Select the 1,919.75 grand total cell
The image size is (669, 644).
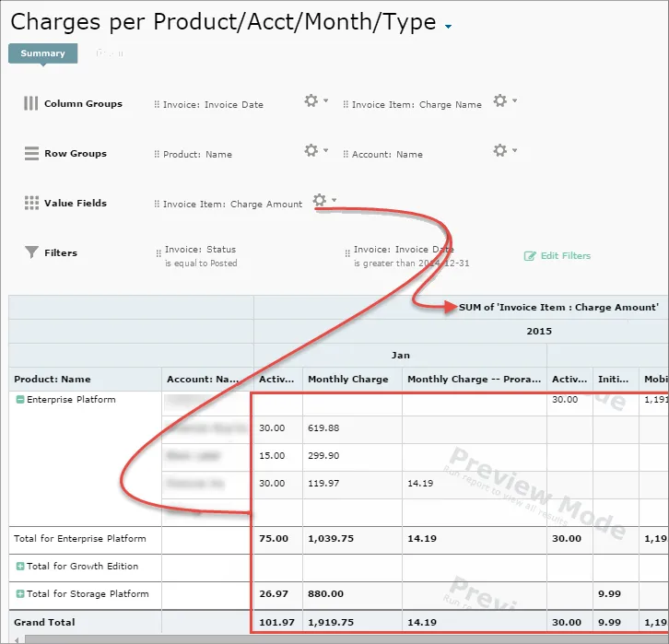tap(352, 623)
